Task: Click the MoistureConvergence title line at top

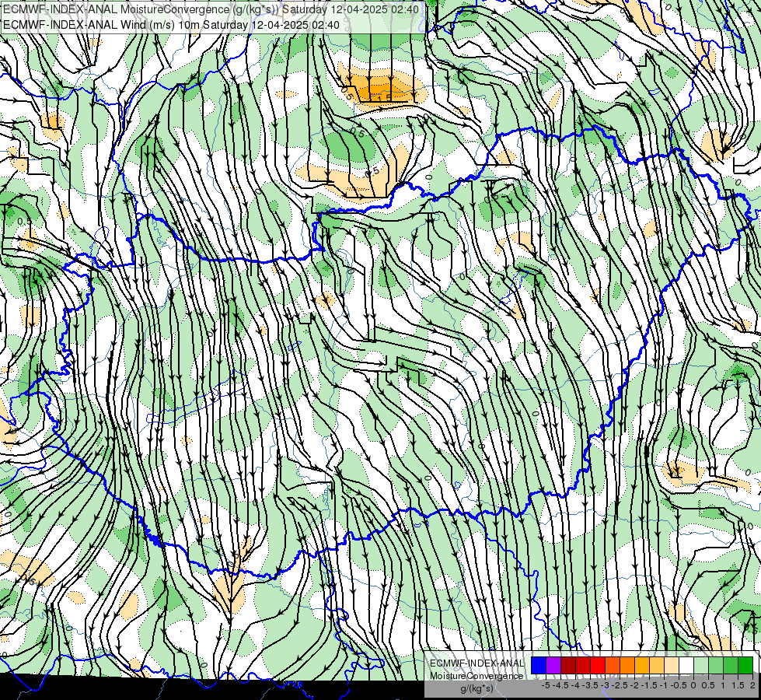Action: (211, 9)
